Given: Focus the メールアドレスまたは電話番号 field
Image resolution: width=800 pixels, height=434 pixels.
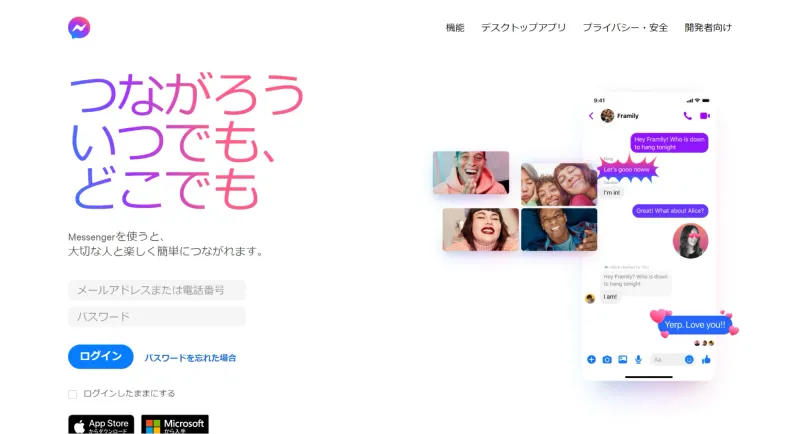Looking at the screenshot, I should point(157,290).
